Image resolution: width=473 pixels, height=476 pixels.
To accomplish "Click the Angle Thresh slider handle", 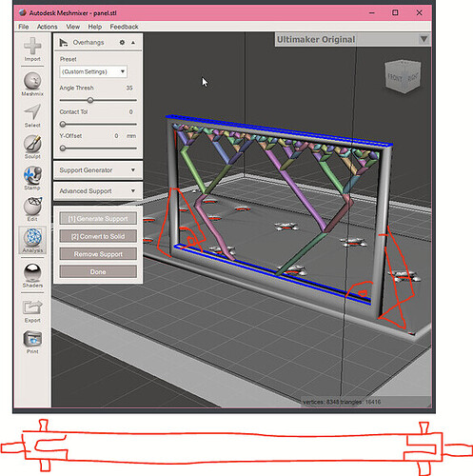I will (90, 100).
